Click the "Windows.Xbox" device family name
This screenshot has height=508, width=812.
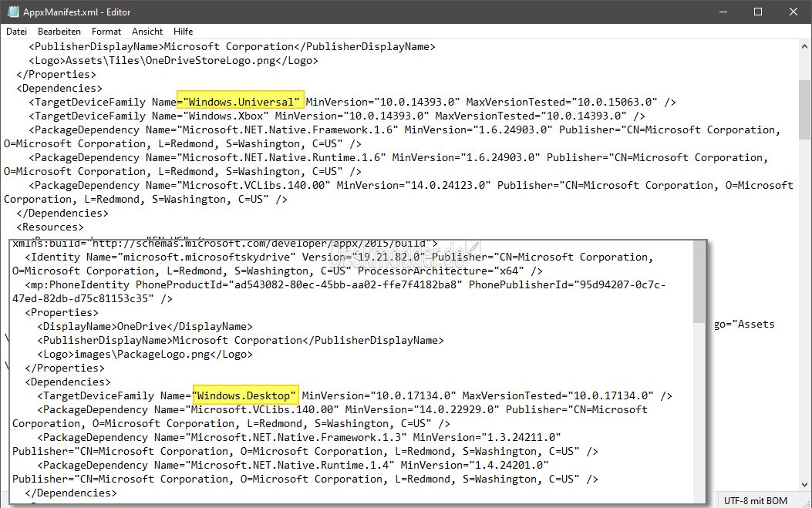point(225,116)
